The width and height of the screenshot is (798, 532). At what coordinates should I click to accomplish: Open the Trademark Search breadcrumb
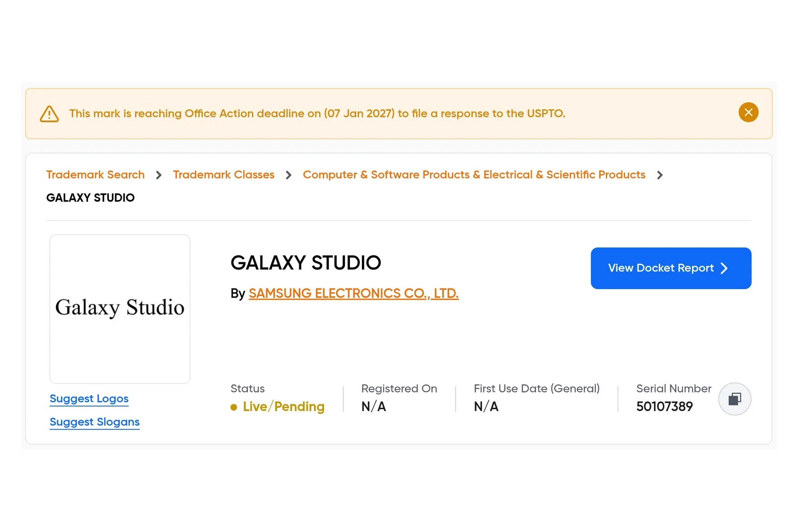point(95,175)
